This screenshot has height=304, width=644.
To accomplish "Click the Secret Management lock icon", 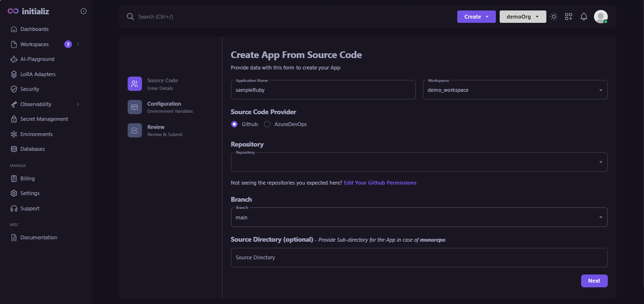I will [14, 119].
